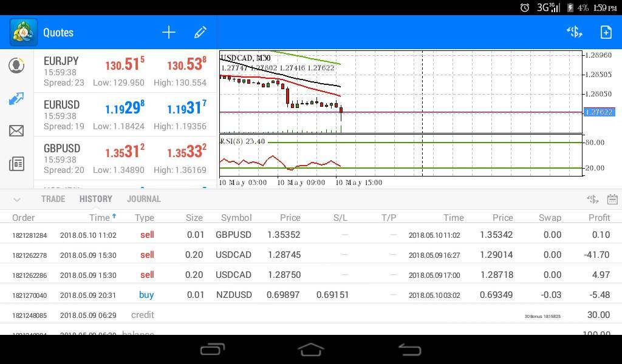Tap the Quotes title in the header
This screenshot has width=622, height=364.
[58, 33]
